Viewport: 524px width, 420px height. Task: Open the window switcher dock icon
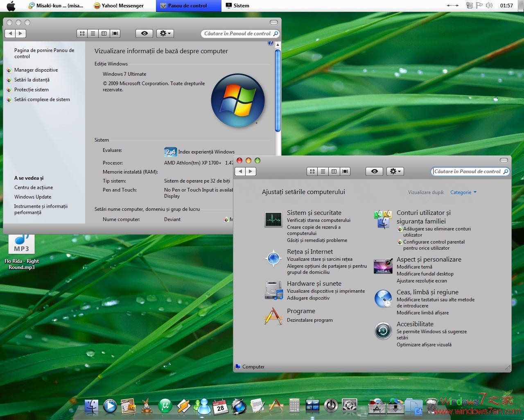pyautogui.click(x=312, y=406)
